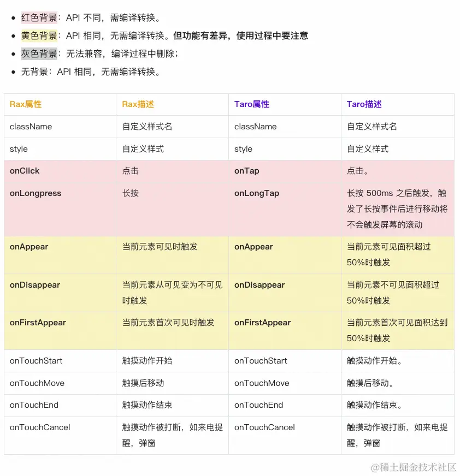Select the Taro描述 column header

click(363, 104)
